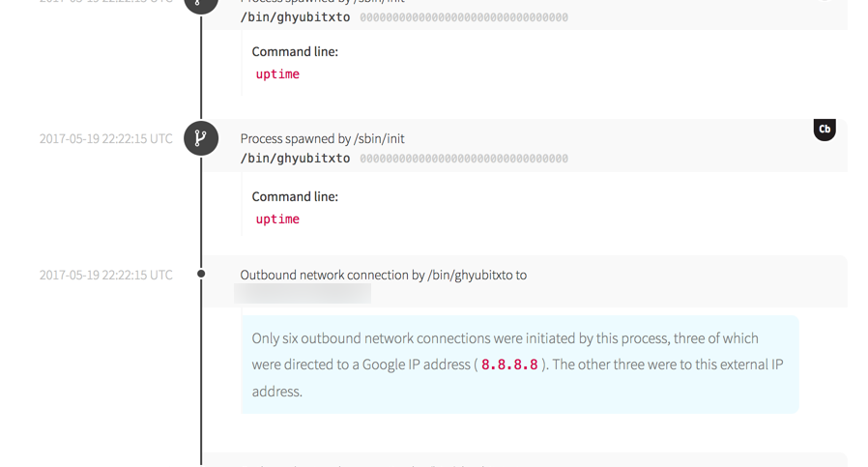
Task: Click /bin/ghyubitxto path under Process spawned by /sbin/init
Action: tap(295, 159)
